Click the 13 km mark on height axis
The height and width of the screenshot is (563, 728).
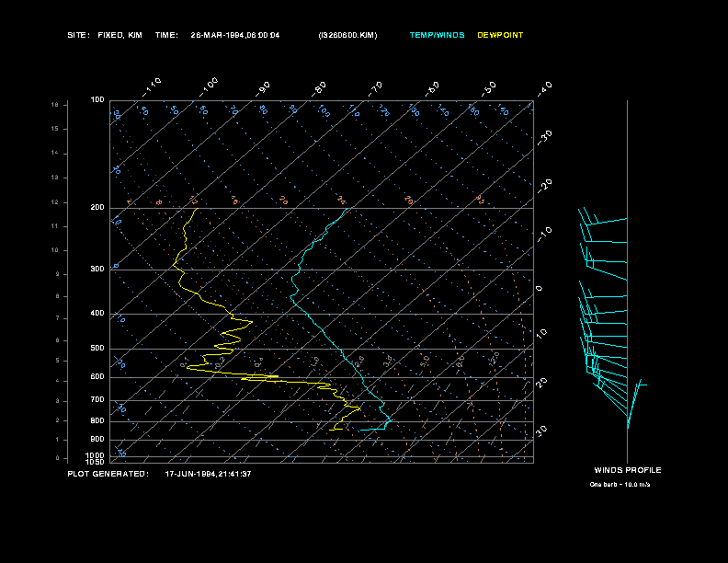[55, 178]
